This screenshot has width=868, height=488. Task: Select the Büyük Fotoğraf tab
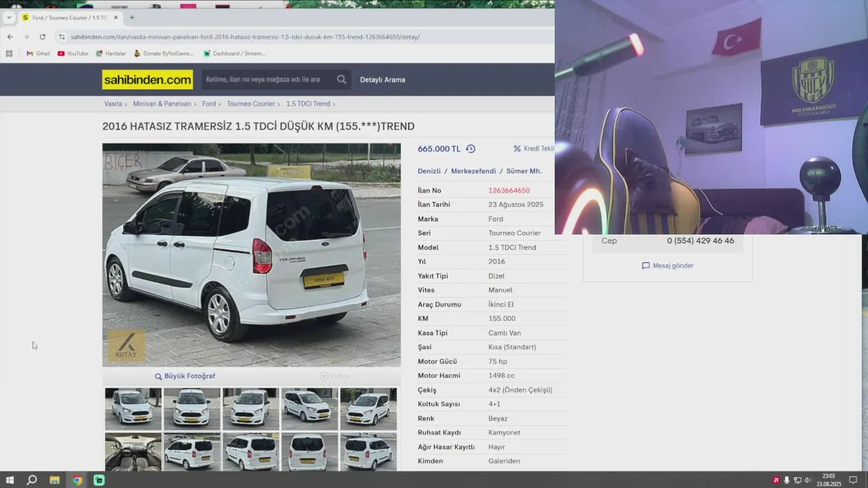pos(184,376)
